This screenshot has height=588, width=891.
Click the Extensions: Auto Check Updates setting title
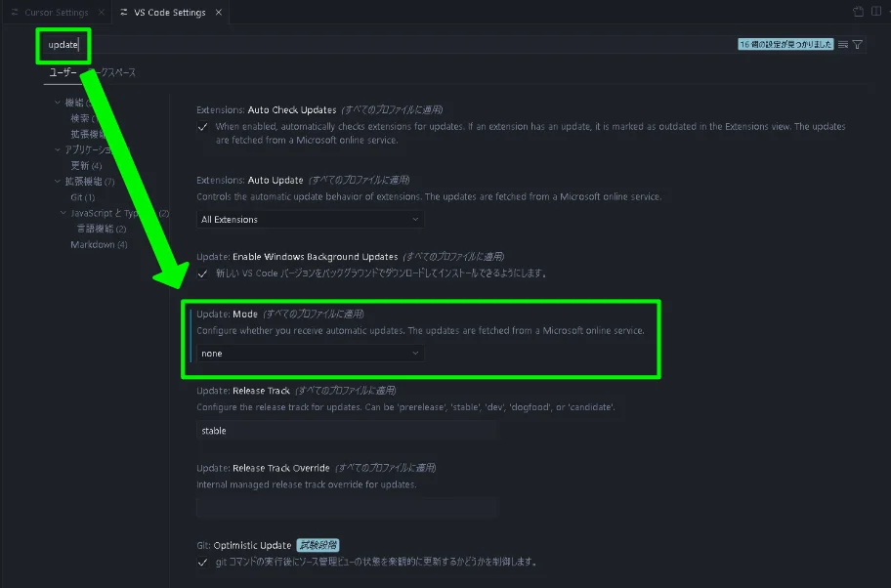click(x=267, y=109)
